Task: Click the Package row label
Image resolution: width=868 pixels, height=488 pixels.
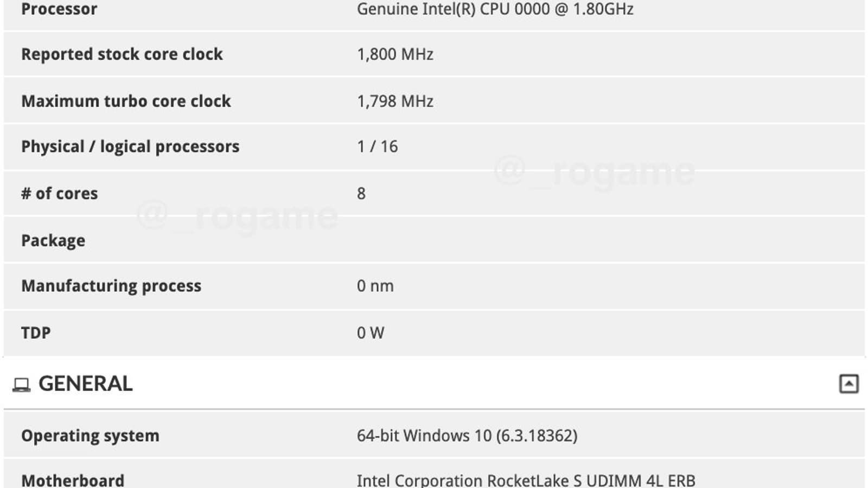Action: pos(53,240)
